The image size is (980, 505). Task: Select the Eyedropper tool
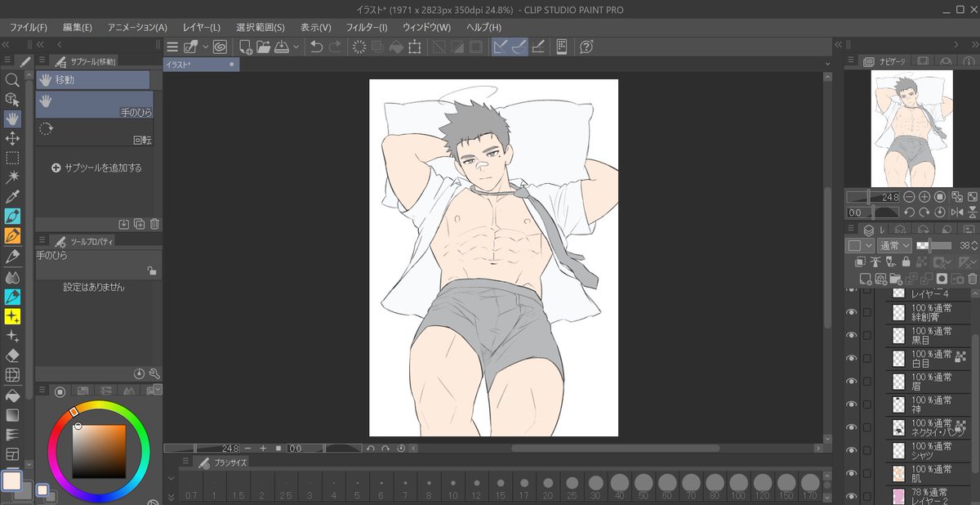click(x=12, y=197)
